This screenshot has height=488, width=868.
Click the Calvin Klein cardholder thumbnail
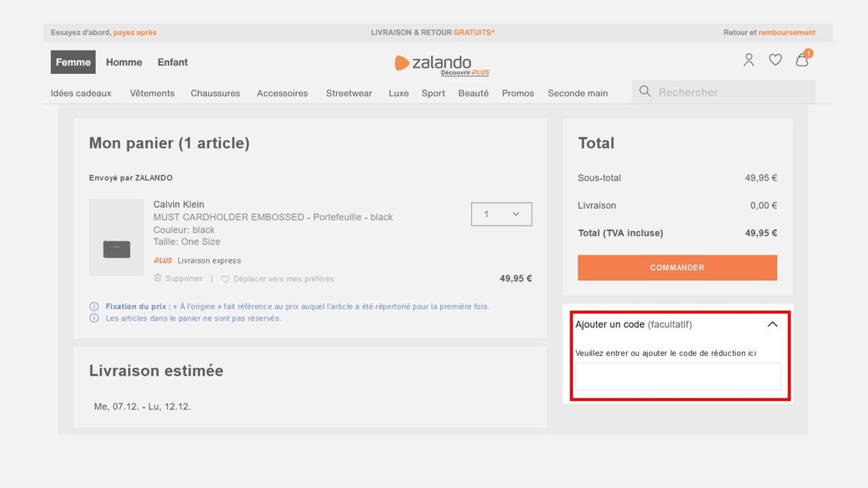[x=117, y=237]
